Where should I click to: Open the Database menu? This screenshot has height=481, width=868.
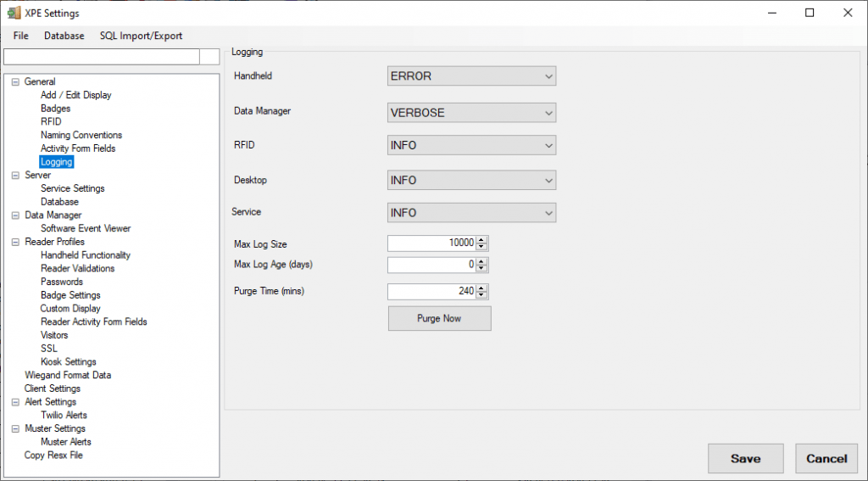(x=64, y=36)
